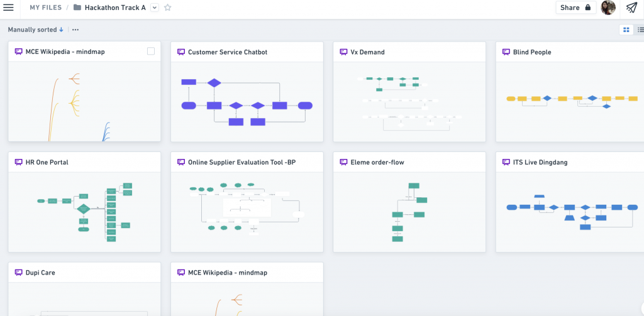This screenshot has height=316, width=644.
Task: Click the first 'MCE Wikipedia - mindmap' title
Action: click(65, 52)
